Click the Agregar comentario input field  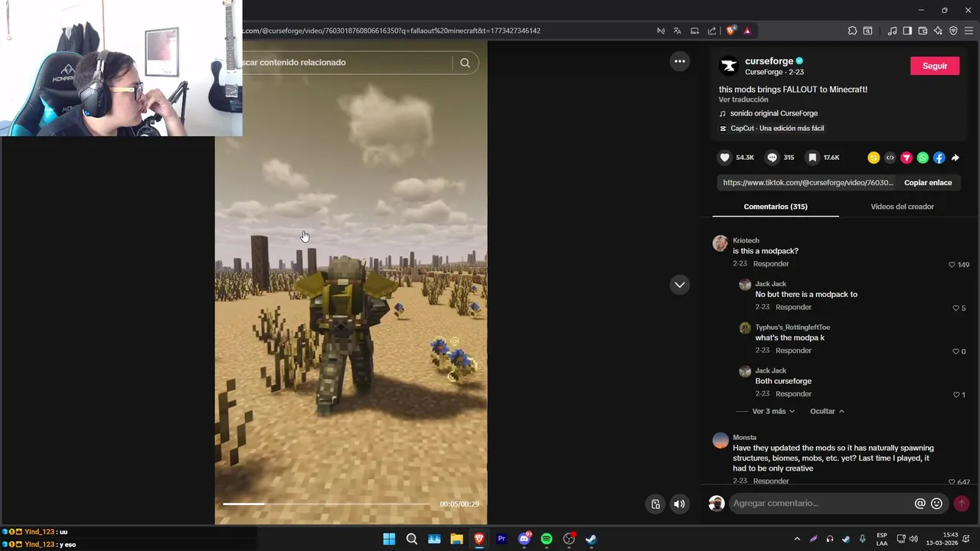point(819,504)
